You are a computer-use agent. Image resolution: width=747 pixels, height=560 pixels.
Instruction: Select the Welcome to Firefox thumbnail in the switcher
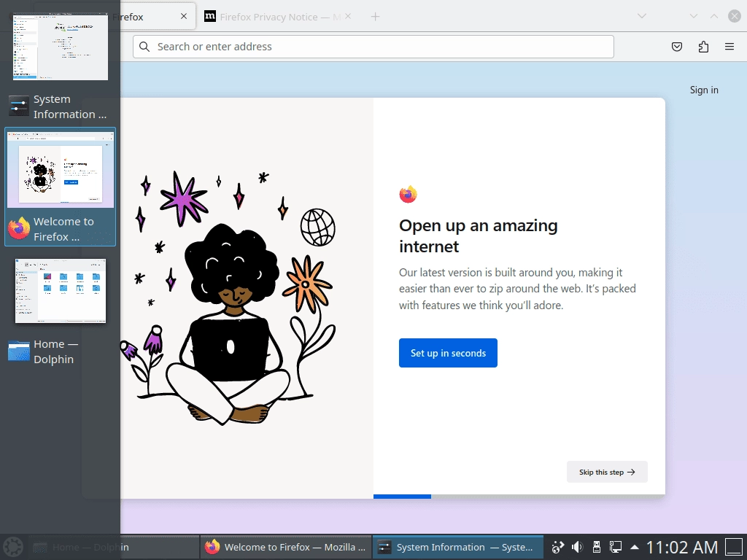61,169
